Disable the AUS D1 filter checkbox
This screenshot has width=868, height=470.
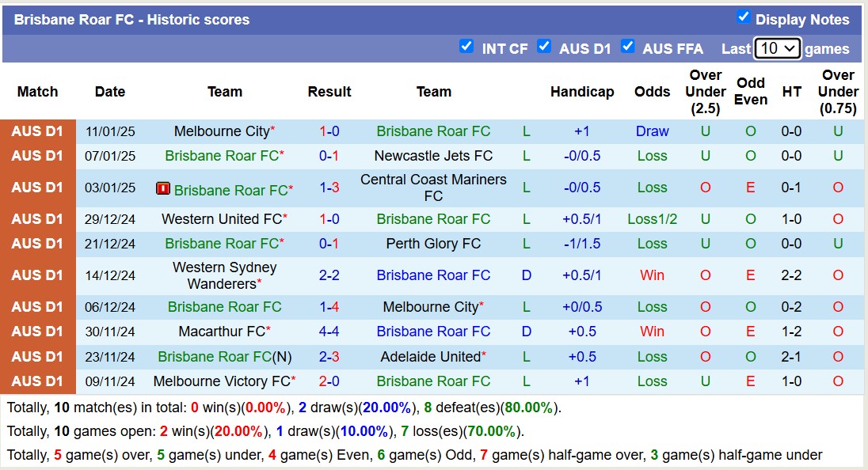[x=545, y=47]
